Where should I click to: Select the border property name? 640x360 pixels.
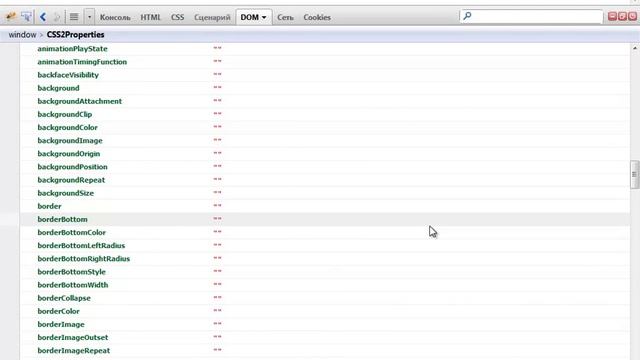coord(49,206)
